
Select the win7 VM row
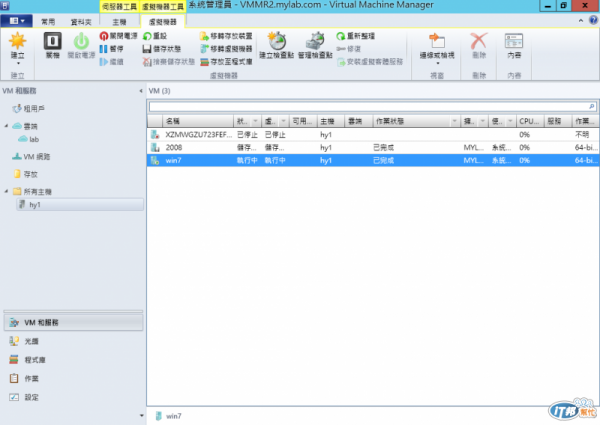373,160
